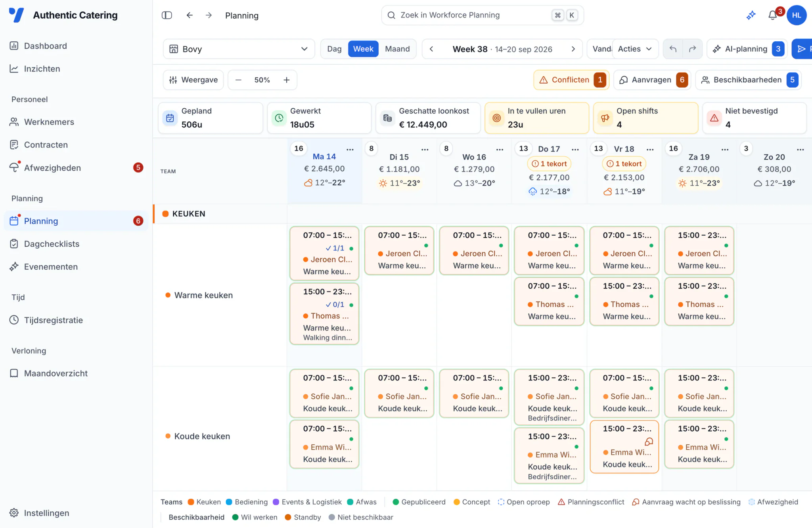Open options menu for Do 17
Image resolution: width=812 pixels, height=528 pixels.
575,150
